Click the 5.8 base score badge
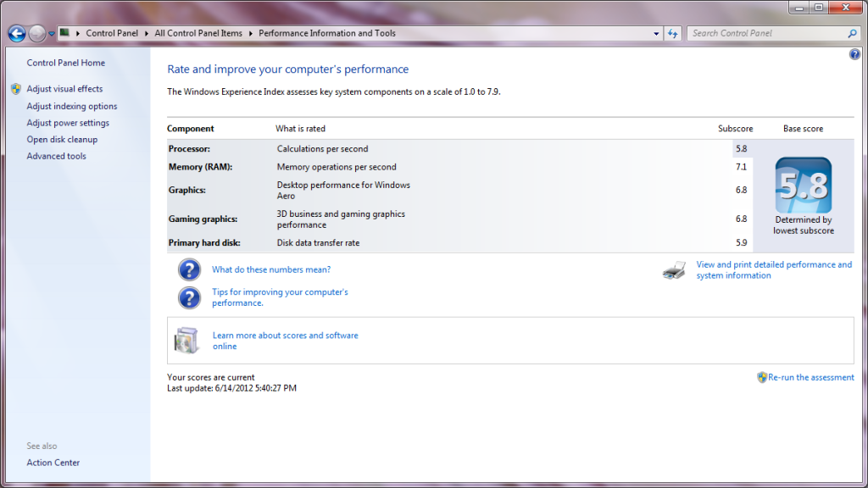This screenshot has height=488, width=868. tap(803, 186)
